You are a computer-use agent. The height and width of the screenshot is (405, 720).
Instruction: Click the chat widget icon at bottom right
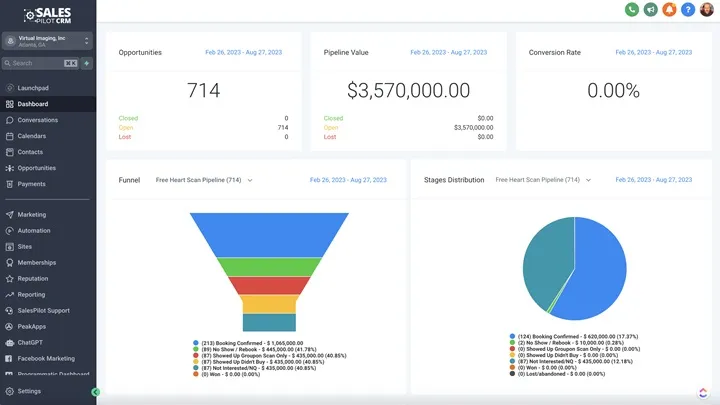click(702, 393)
